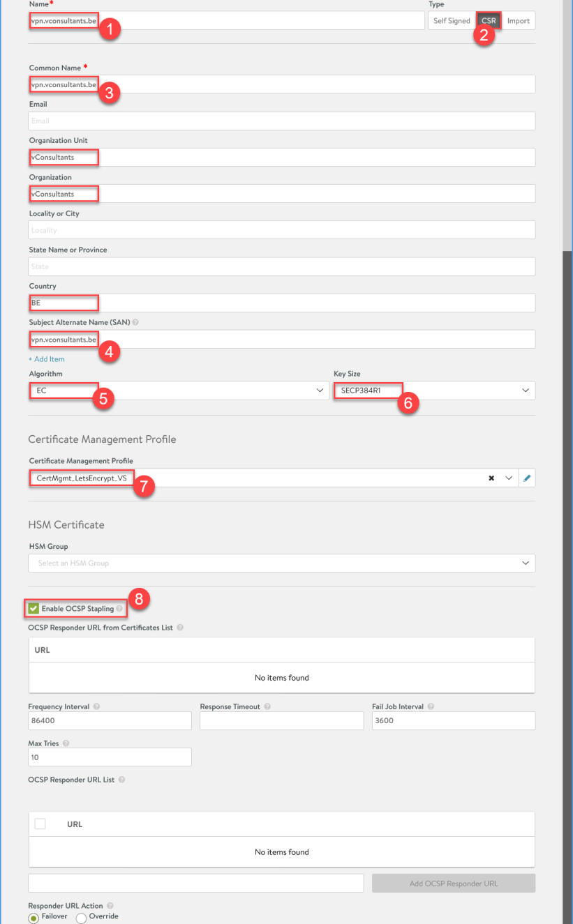Open the HSM Group dropdown
The width and height of the screenshot is (573, 924).
[282, 563]
